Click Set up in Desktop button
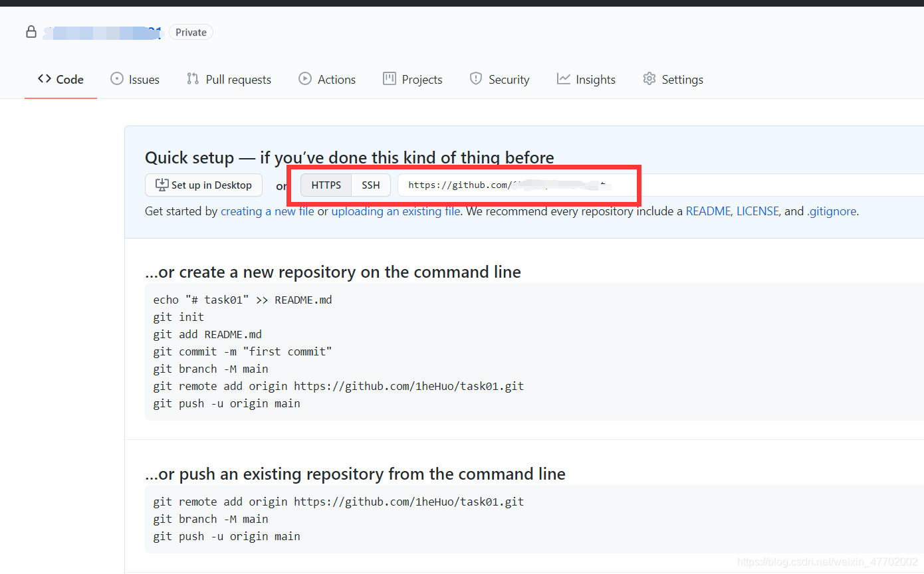Image resolution: width=924 pixels, height=574 pixels. [203, 185]
